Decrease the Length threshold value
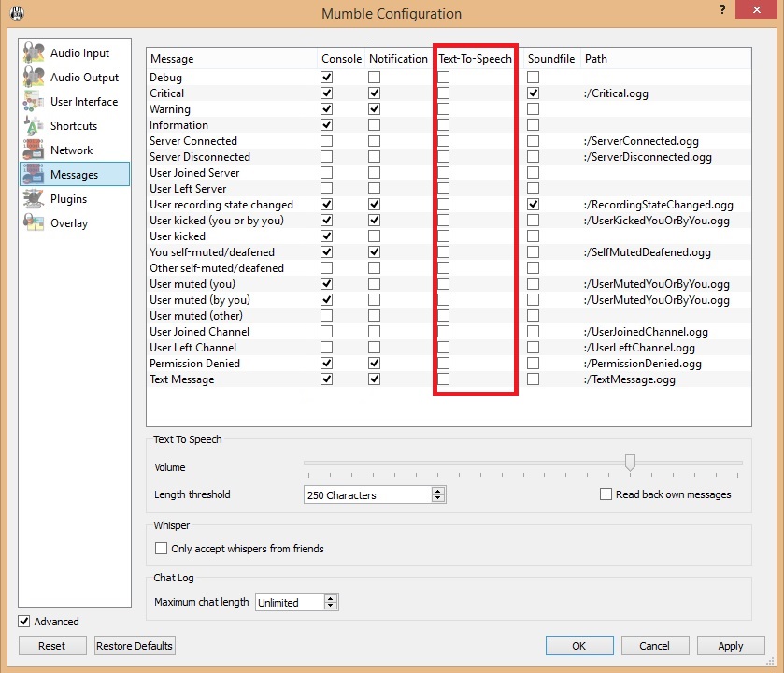The image size is (784, 673). pos(438,498)
